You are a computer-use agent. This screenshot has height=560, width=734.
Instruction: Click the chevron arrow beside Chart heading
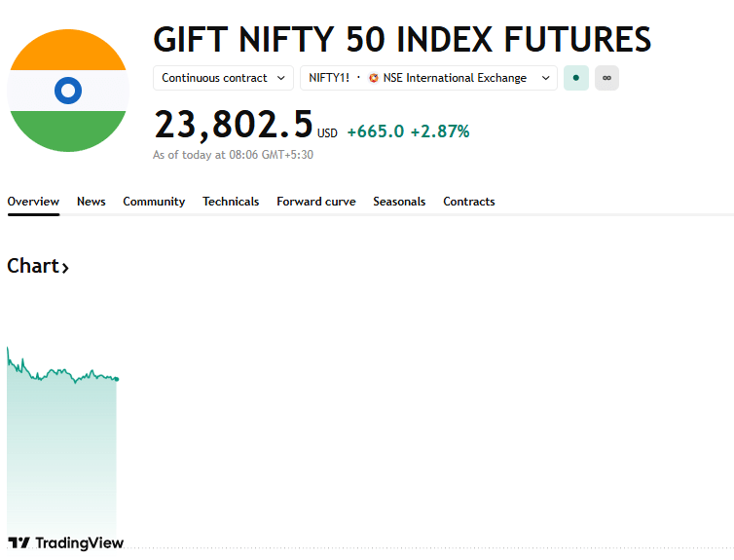(x=65, y=268)
